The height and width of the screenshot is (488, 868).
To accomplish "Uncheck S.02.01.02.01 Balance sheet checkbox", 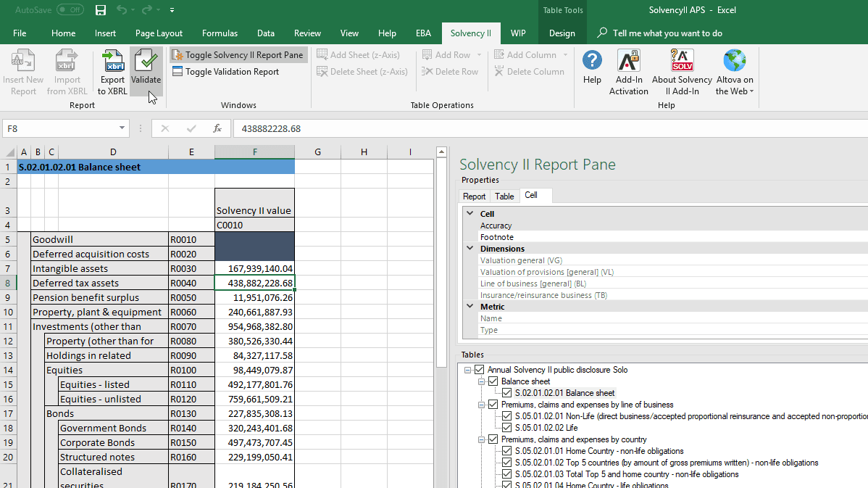I will point(507,393).
